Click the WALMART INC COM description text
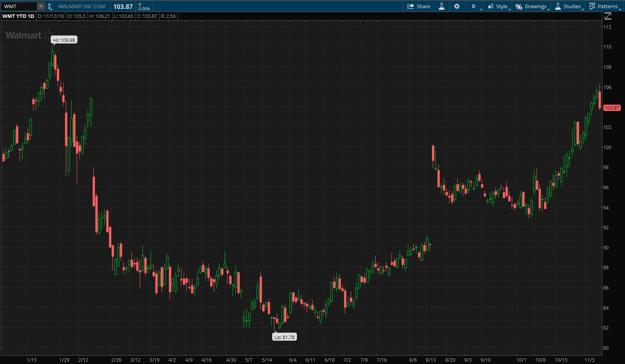The image size is (625, 364). [x=82, y=6]
